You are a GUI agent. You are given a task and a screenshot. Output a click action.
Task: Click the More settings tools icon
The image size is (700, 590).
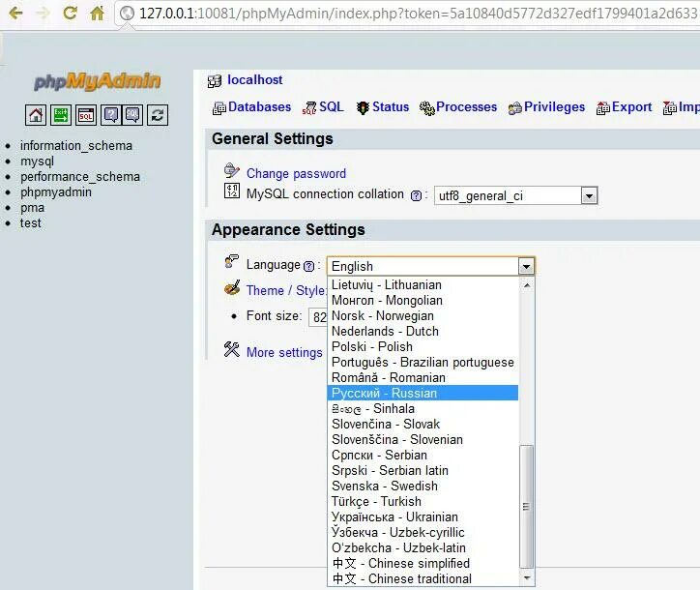232,349
